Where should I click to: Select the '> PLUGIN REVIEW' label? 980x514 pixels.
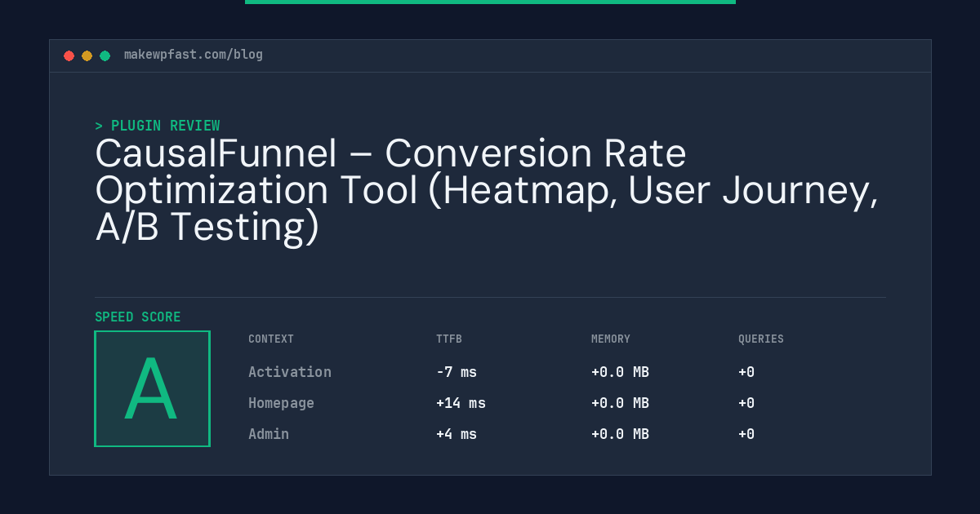[x=157, y=126]
